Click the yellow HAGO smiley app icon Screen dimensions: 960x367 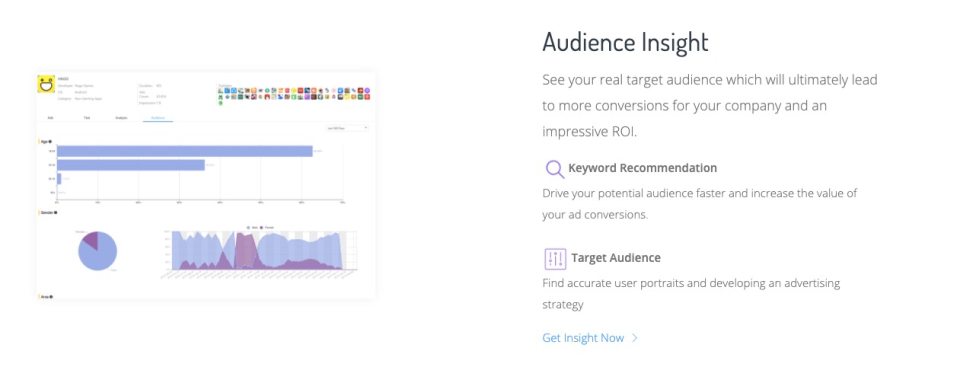(x=47, y=84)
